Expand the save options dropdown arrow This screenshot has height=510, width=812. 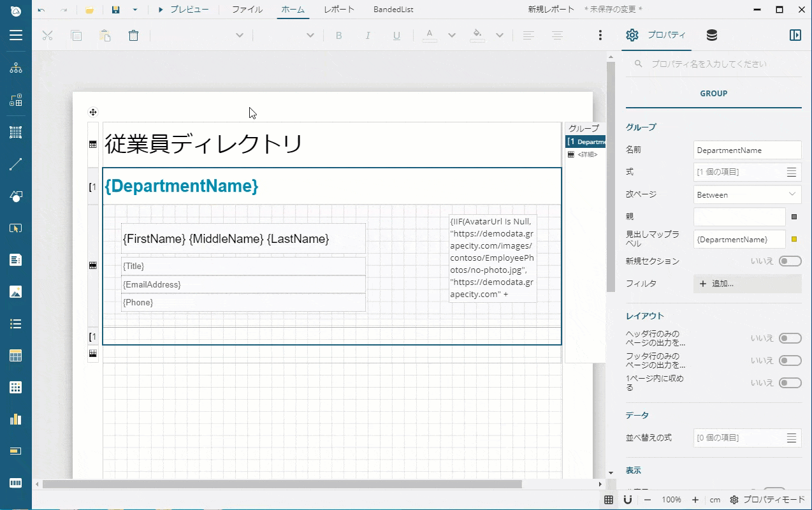tap(135, 10)
